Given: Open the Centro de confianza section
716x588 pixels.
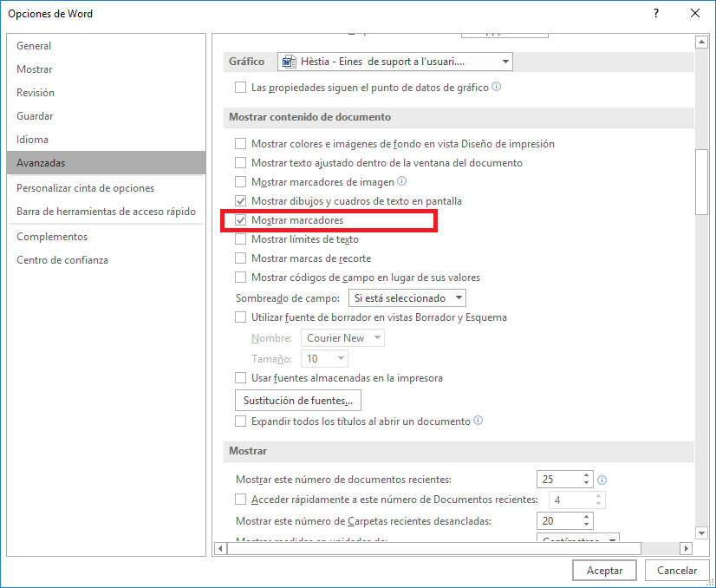Looking at the screenshot, I should tap(62, 260).
